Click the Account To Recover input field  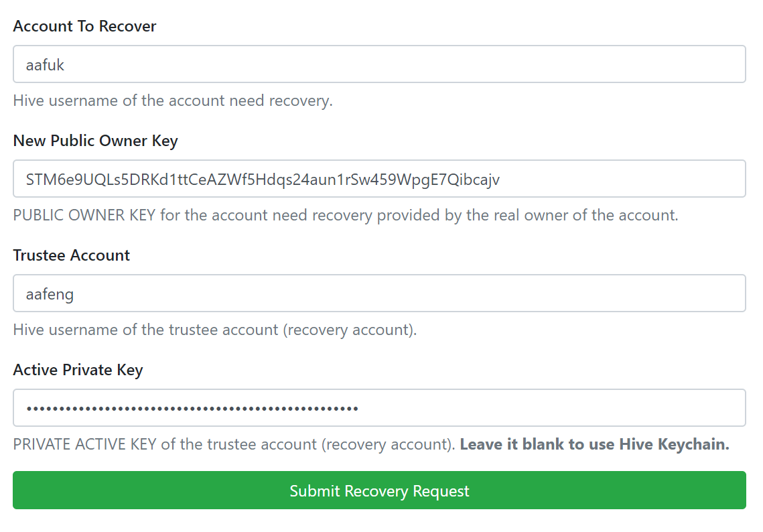click(x=379, y=64)
